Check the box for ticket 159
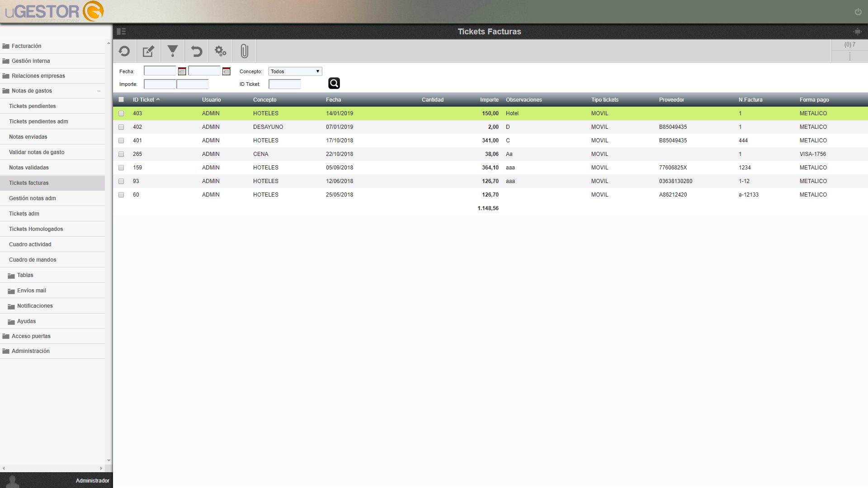Viewport: 868px width, 488px height. point(121,168)
